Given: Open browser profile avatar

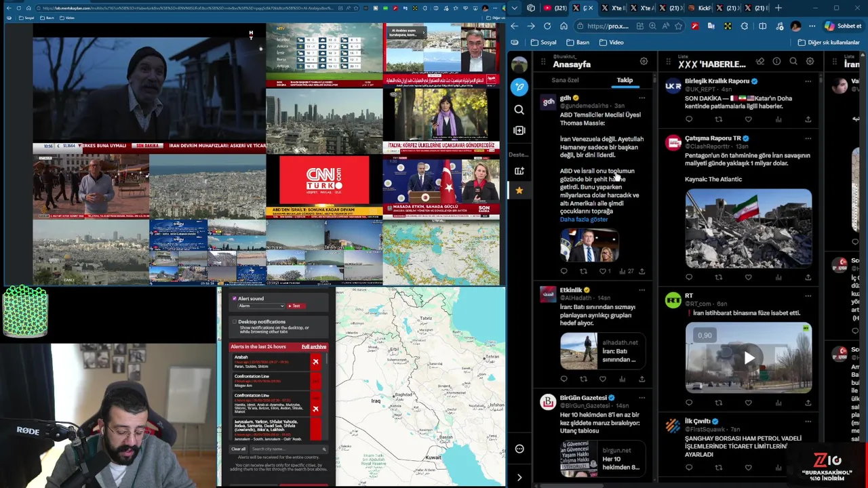Looking at the screenshot, I should coord(795,26).
